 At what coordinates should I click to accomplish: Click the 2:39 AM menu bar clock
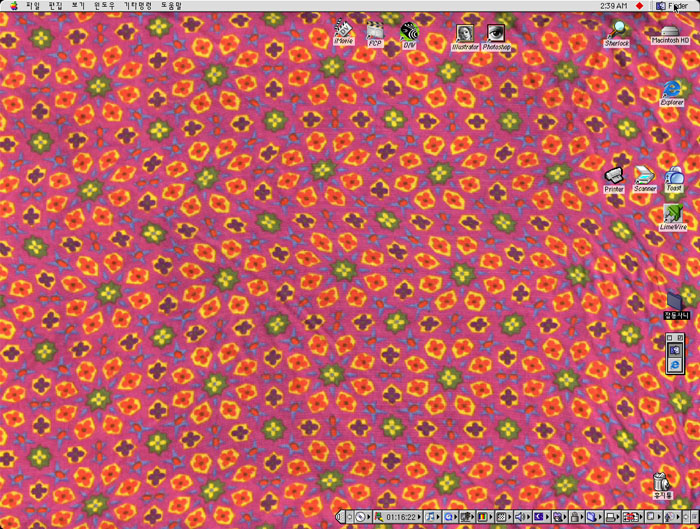[x=614, y=6]
